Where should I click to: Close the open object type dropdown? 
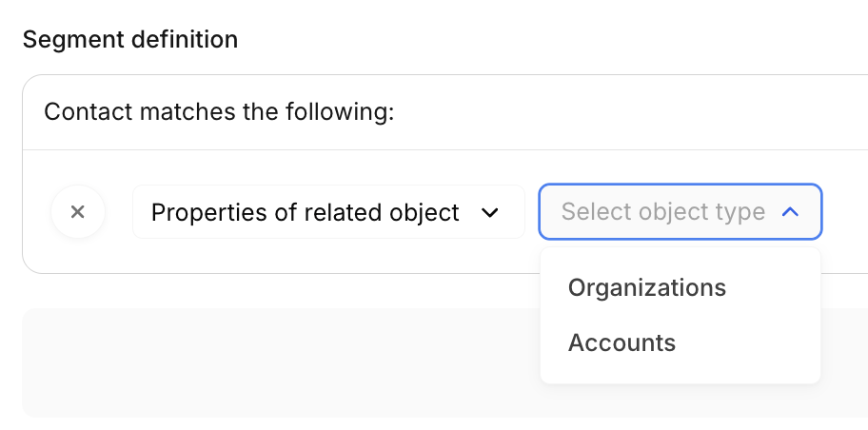click(x=789, y=212)
